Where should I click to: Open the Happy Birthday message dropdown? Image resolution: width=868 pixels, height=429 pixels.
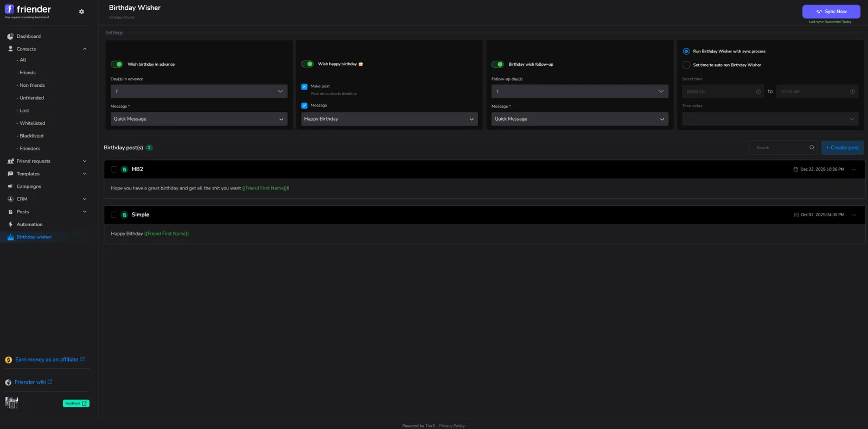[x=390, y=119]
